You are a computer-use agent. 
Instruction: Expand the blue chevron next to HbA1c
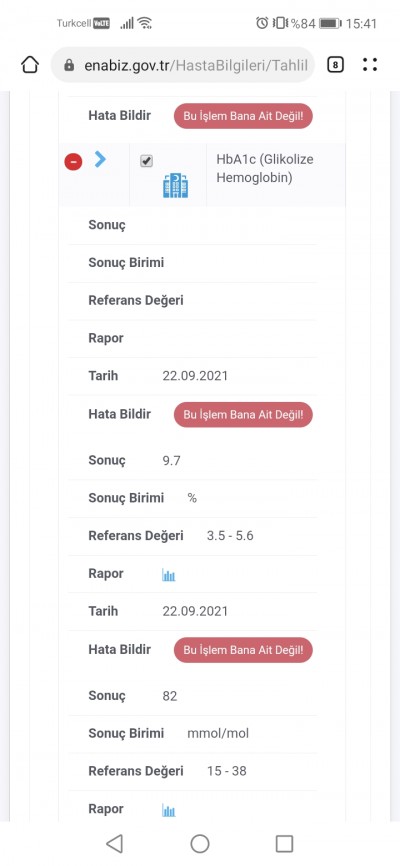(x=100, y=160)
